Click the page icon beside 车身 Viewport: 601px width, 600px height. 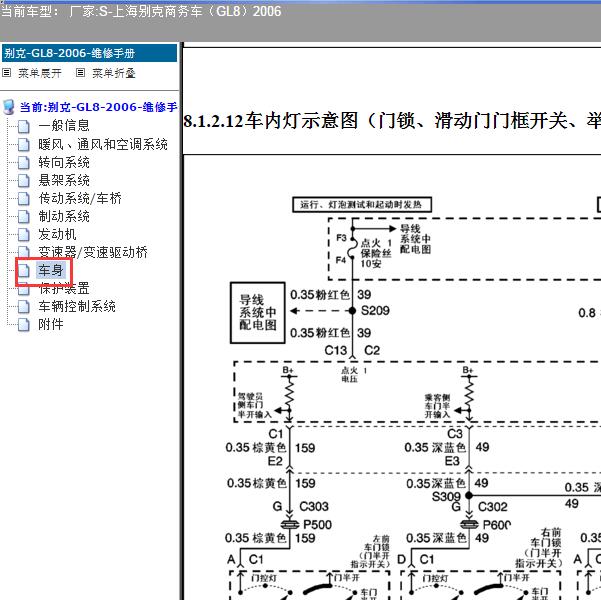23,270
